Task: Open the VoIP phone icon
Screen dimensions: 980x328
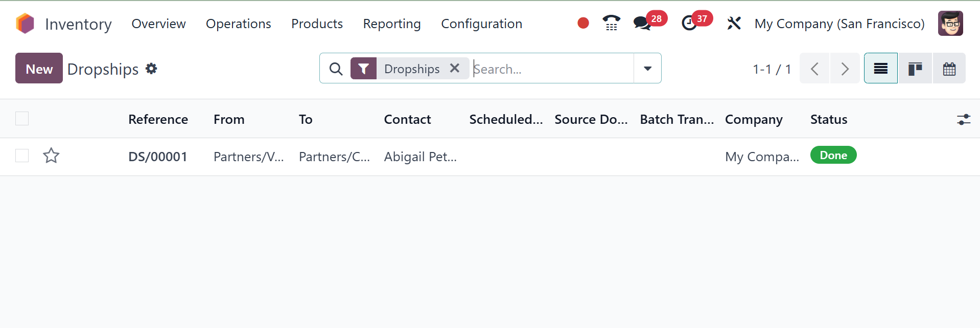Action: coord(611,23)
